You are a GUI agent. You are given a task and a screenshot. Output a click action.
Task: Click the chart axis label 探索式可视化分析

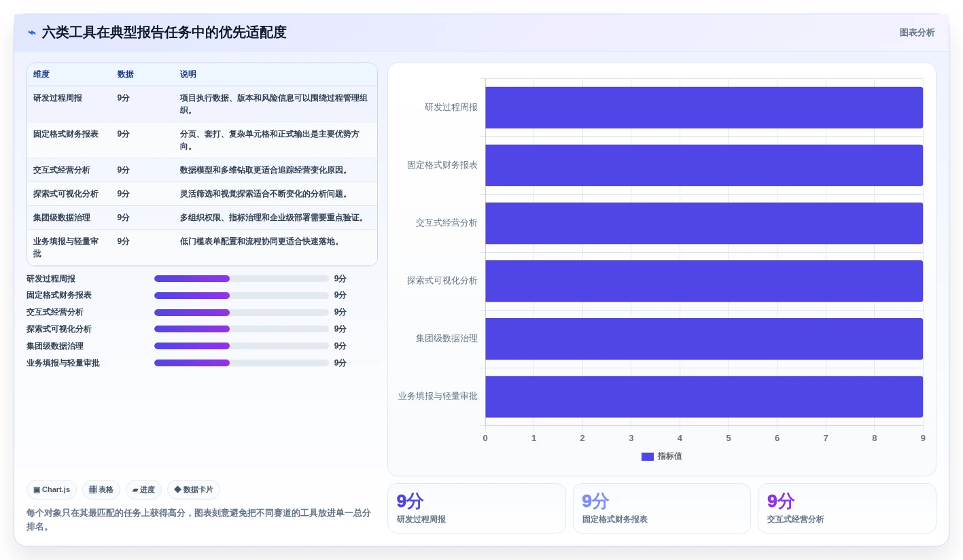pos(442,281)
